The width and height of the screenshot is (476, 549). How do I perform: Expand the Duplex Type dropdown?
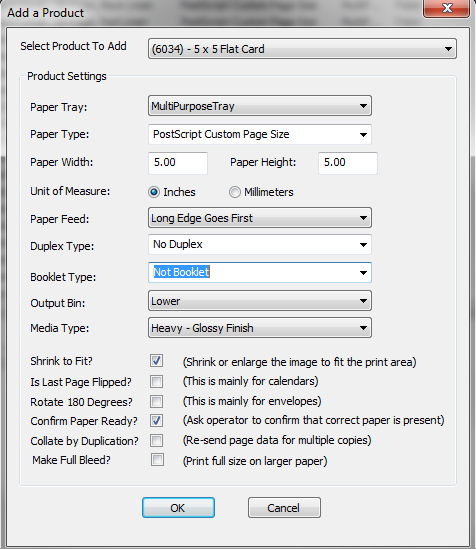(260, 244)
